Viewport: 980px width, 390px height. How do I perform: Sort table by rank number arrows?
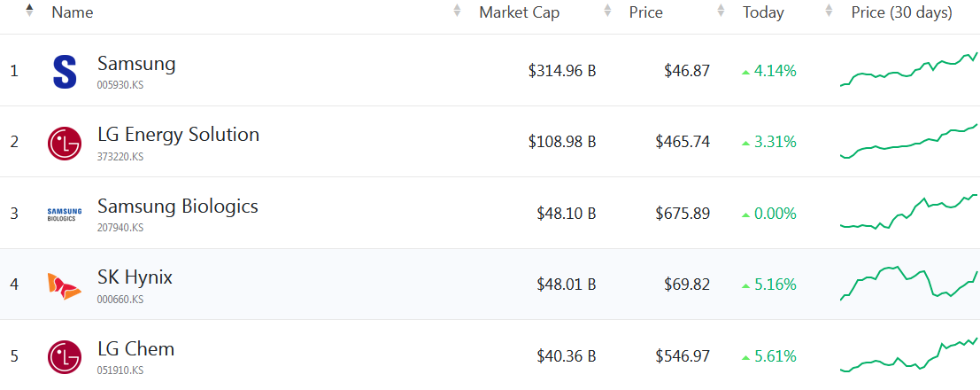(x=29, y=11)
